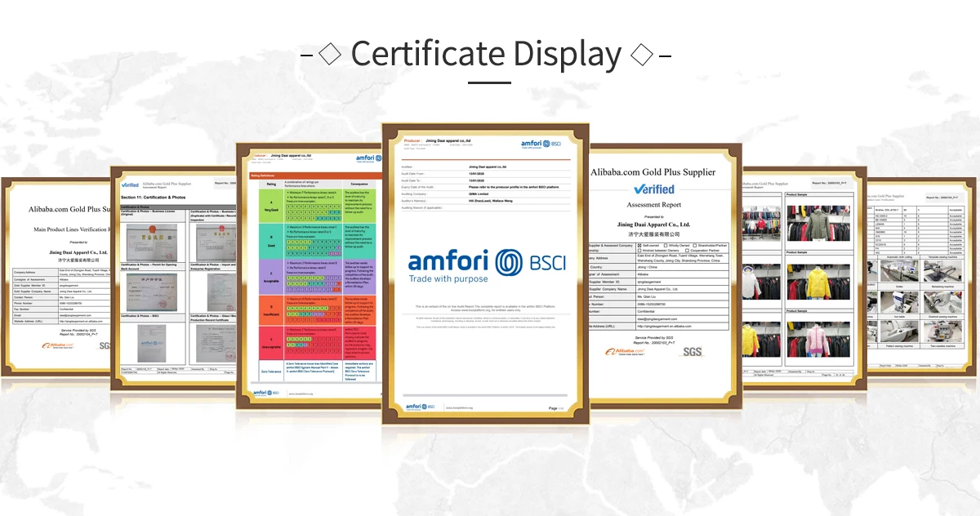Click amfori BSCI logo at bottom of rating page
Image resolution: width=980 pixels, height=516 pixels.
266,393
